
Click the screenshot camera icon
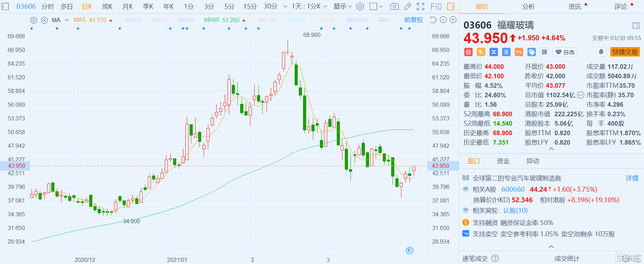394,6
